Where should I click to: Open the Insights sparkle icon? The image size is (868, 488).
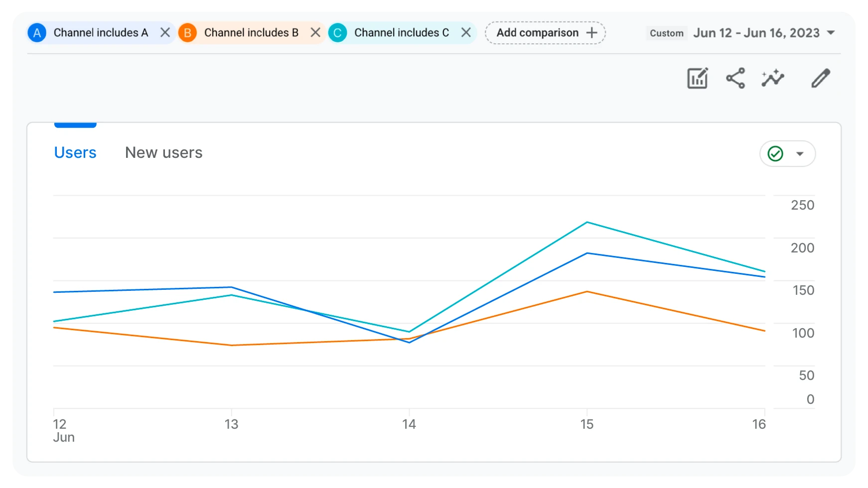tap(773, 79)
